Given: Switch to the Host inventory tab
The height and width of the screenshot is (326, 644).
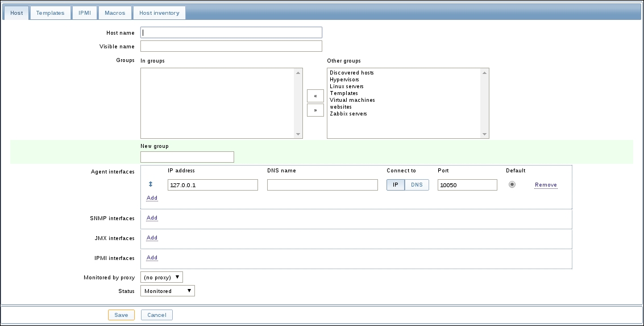Looking at the screenshot, I should coord(159,13).
